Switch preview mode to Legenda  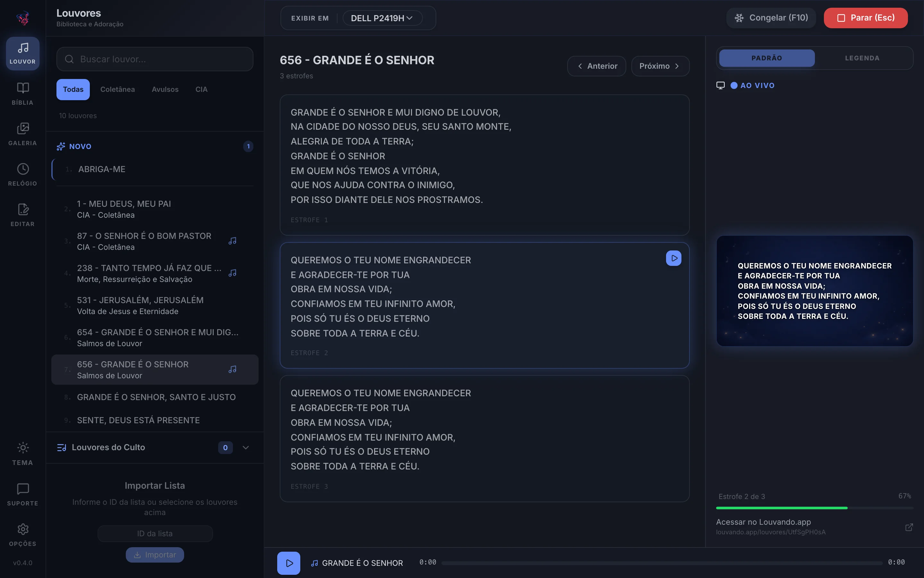pyautogui.click(x=862, y=58)
